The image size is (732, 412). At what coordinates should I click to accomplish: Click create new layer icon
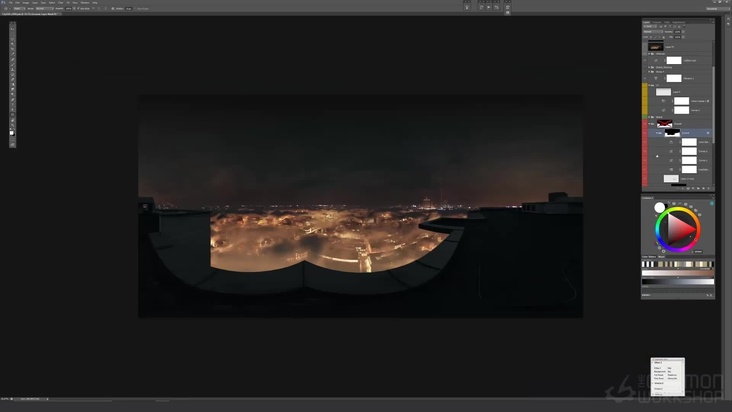click(x=704, y=189)
